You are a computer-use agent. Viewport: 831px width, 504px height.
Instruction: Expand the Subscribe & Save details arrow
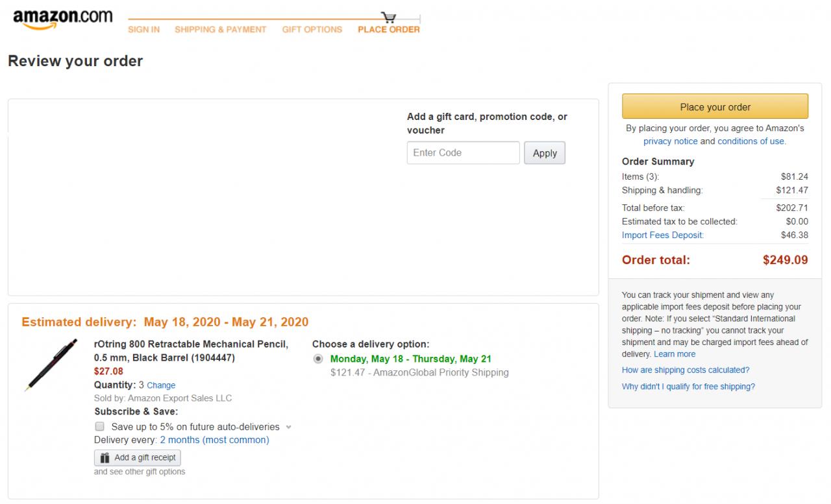pos(289,427)
